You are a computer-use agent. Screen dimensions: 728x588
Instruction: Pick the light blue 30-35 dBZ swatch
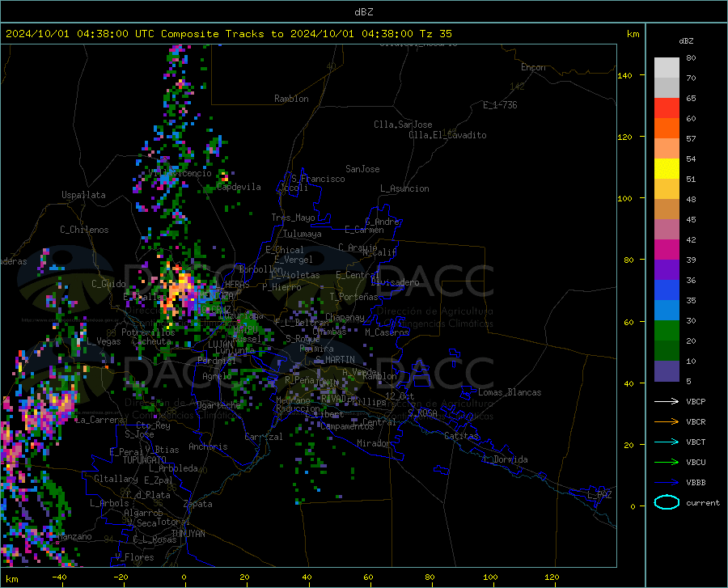pyautogui.click(x=667, y=311)
